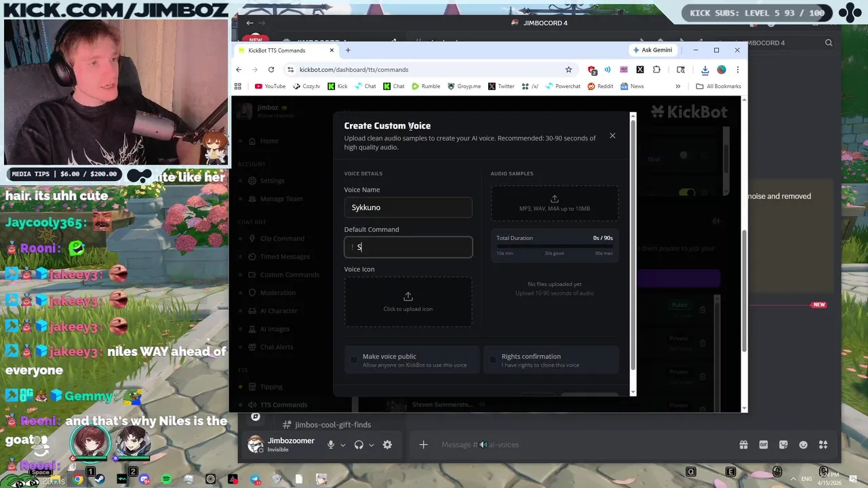Image resolution: width=868 pixels, height=488 pixels.
Task: Enable the Make voice public checkbox
Action: (x=354, y=360)
